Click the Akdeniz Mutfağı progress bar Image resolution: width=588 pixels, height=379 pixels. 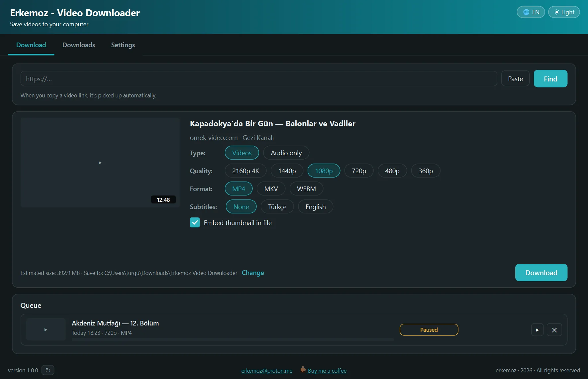click(x=233, y=339)
